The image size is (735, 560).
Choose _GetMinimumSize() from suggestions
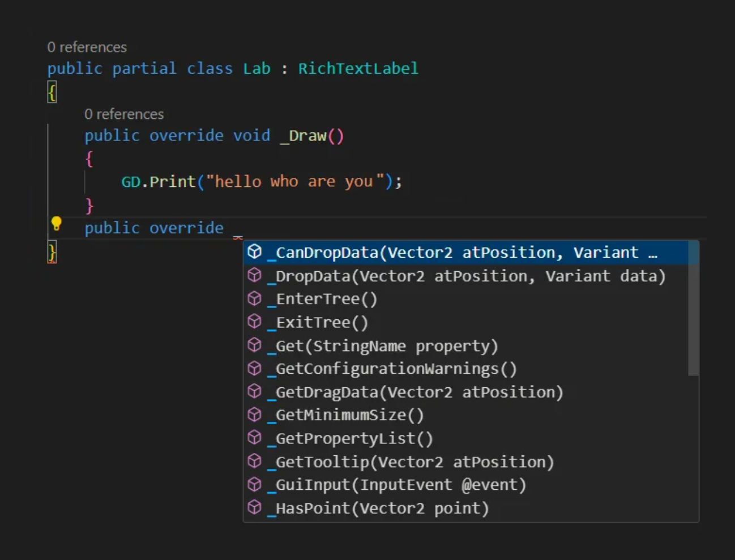point(466,415)
